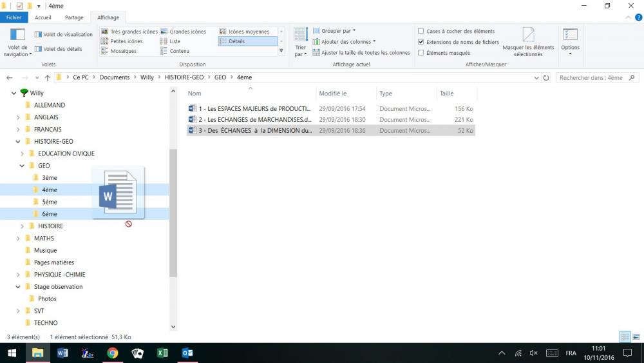Select the 5ème folder in tree

(x=50, y=202)
